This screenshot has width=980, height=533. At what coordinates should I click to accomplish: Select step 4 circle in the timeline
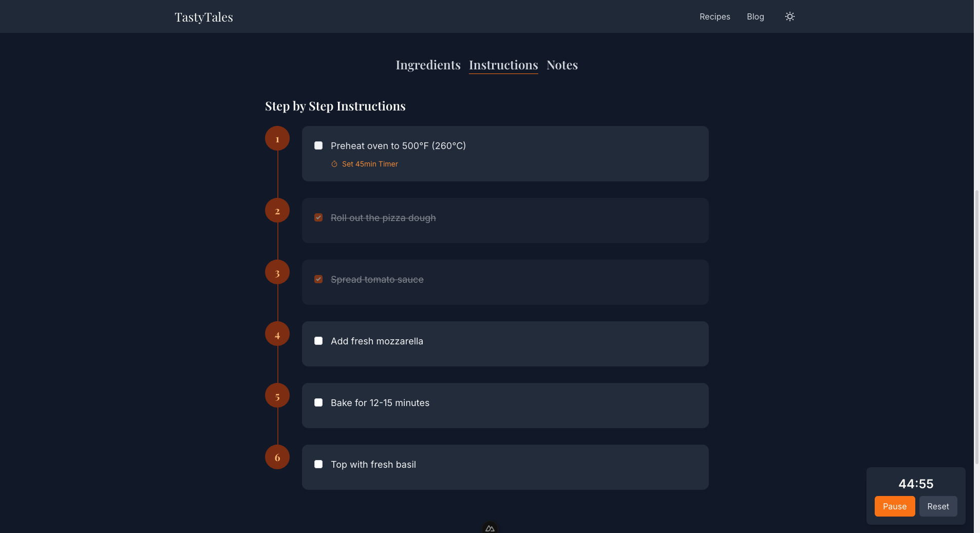coord(277,334)
